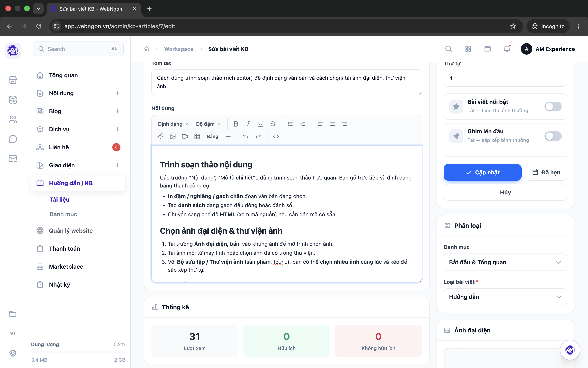Undo the last editor change

pos(246,136)
